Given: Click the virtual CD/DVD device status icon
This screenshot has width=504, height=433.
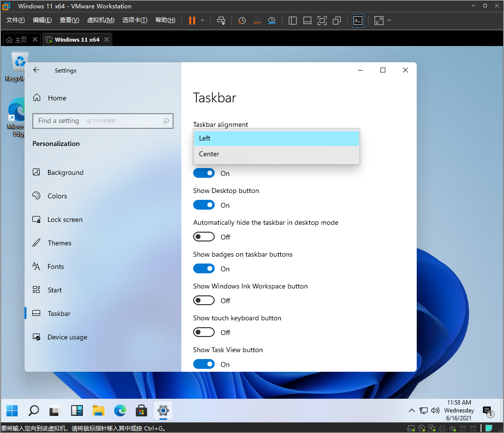Looking at the screenshot, I should coord(422,428).
